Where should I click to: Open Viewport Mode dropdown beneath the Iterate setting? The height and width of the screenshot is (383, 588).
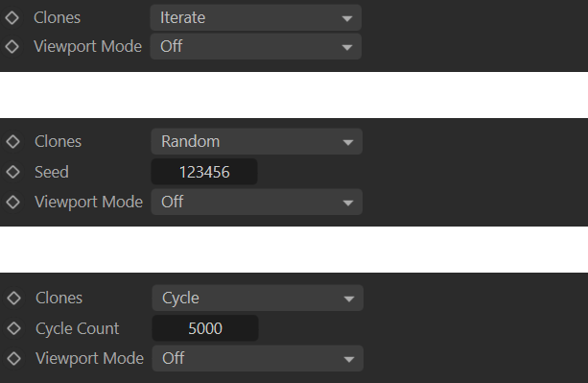click(x=256, y=46)
